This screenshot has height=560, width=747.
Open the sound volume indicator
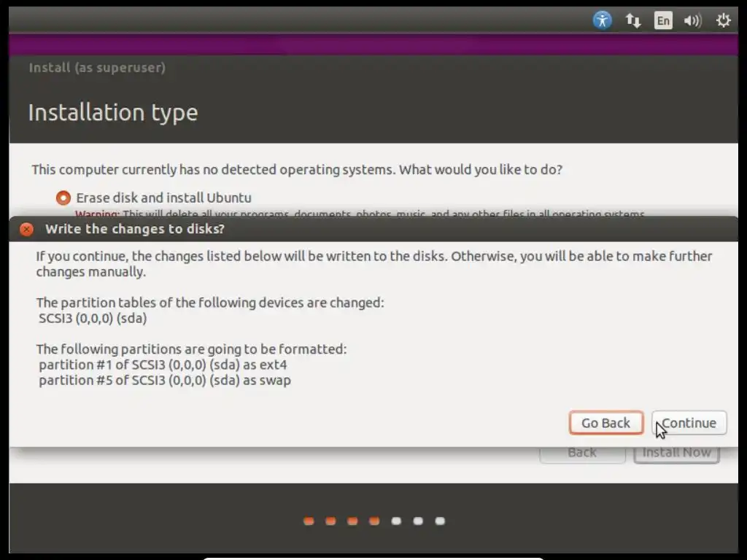pos(693,20)
